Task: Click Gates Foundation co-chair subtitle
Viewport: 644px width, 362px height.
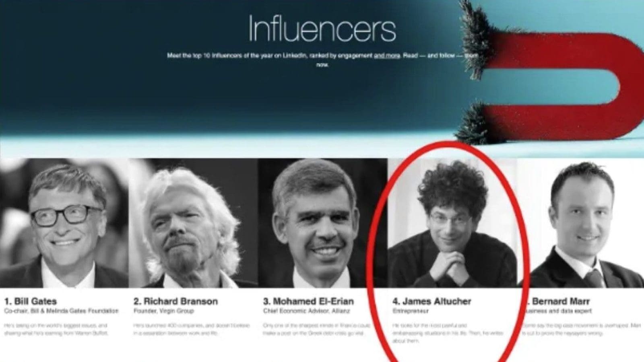Action: 61,311
